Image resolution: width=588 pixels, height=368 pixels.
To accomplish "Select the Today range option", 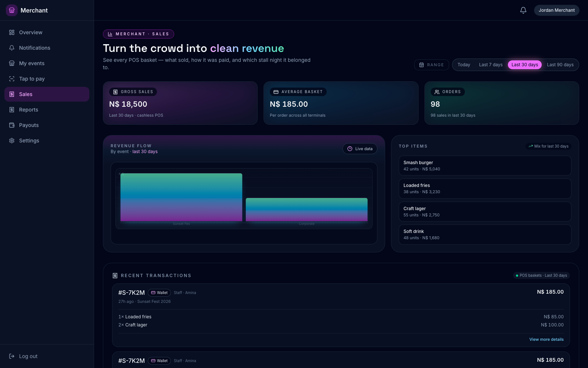I will (464, 65).
